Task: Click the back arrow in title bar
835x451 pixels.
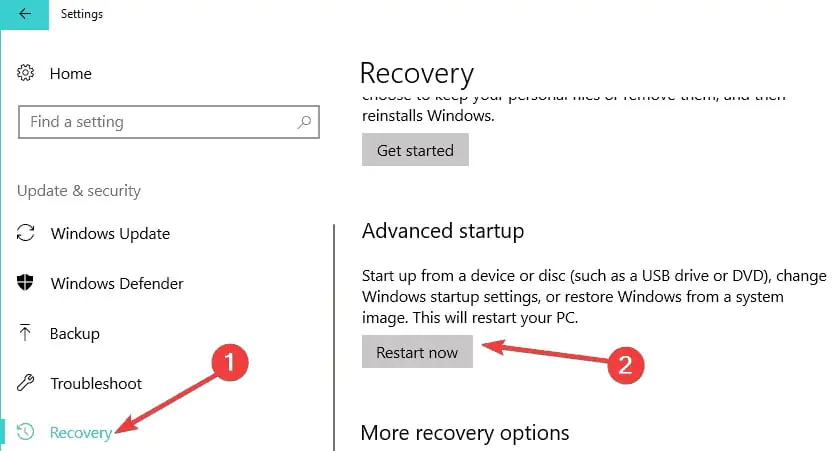Action: [25, 14]
